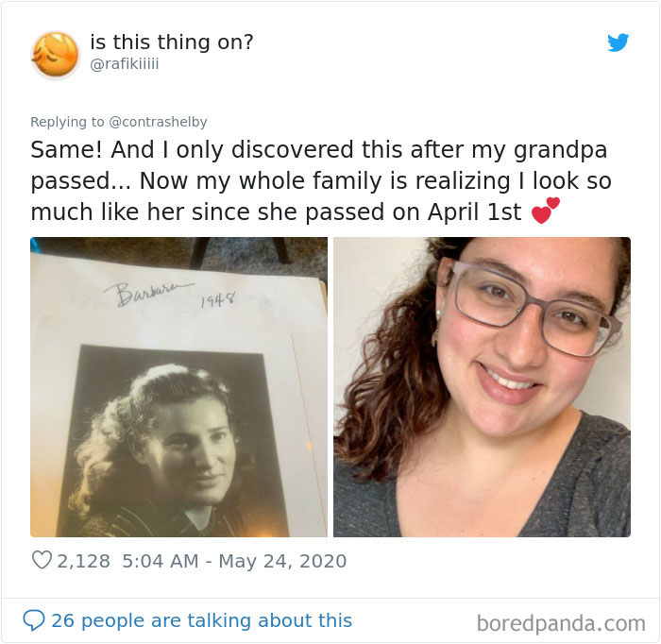Open the @contrashelby mention
The height and width of the screenshot is (644, 661).
(x=158, y=122)
